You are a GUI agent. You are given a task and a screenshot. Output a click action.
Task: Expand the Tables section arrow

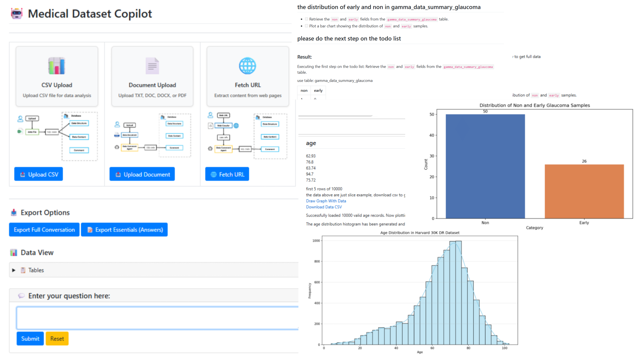pyautogui.click(x=14, y=270)
